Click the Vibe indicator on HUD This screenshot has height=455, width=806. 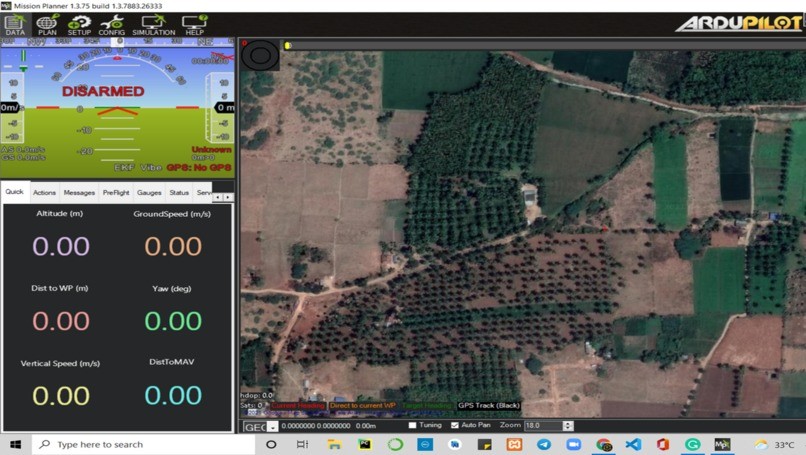click(x=151, y=168)
